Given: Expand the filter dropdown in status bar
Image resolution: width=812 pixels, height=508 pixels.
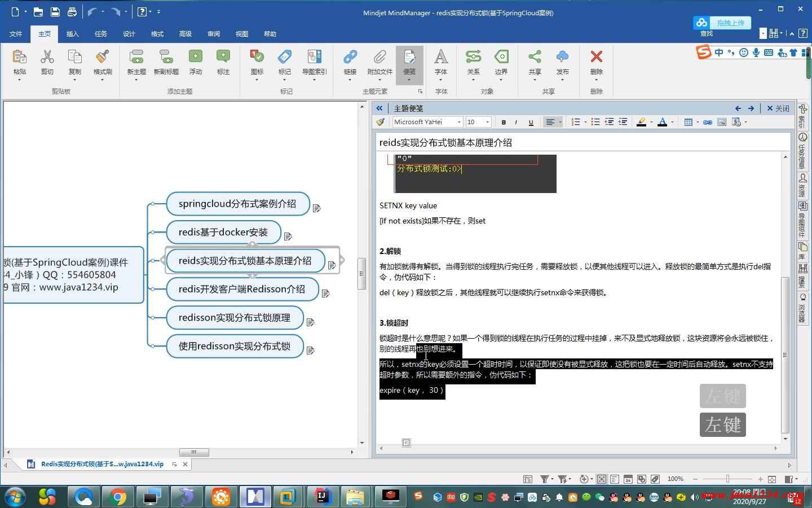Looking at the screenshot, I should (x=552, y=479).
